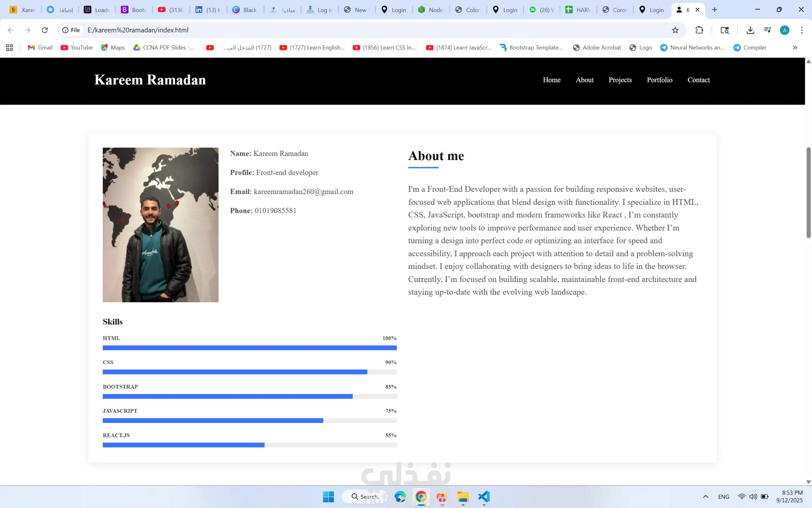Click the profile avatar icon

(785, 30)
